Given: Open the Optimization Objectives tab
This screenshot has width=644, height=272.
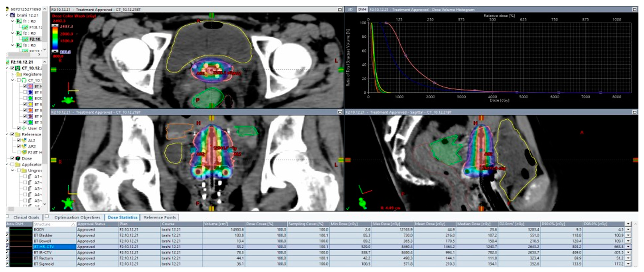Looking at the screenshot, I should (77, 217).
